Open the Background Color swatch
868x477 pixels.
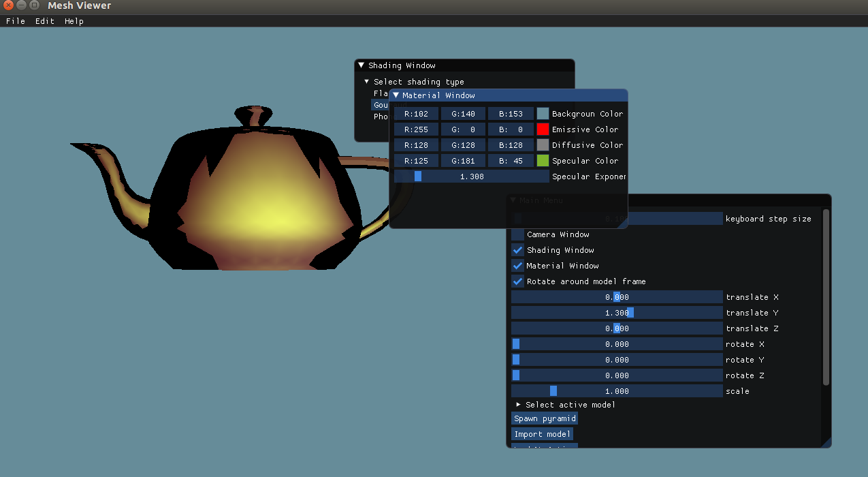543,114
